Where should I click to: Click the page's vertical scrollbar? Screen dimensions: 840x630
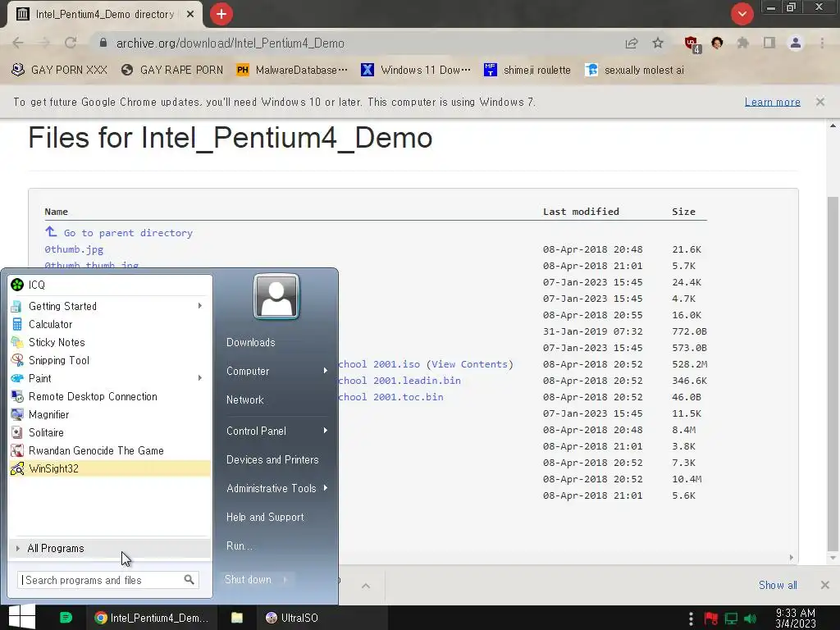point(833,374)
